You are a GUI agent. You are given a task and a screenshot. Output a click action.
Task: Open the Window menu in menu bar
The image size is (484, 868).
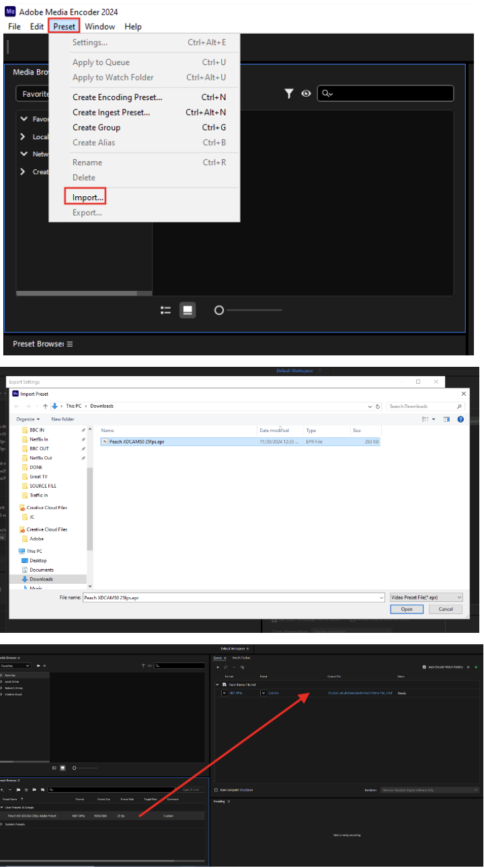click(x=99, y=26)
